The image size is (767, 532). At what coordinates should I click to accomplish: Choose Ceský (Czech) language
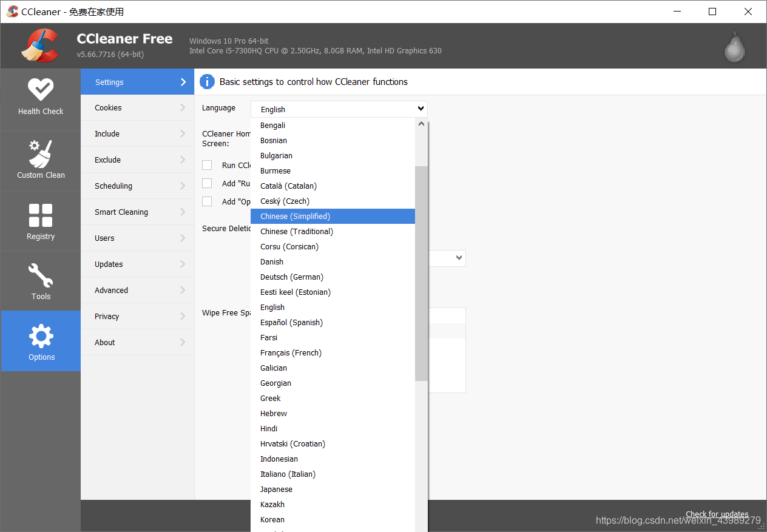click(x=333, y=201)
